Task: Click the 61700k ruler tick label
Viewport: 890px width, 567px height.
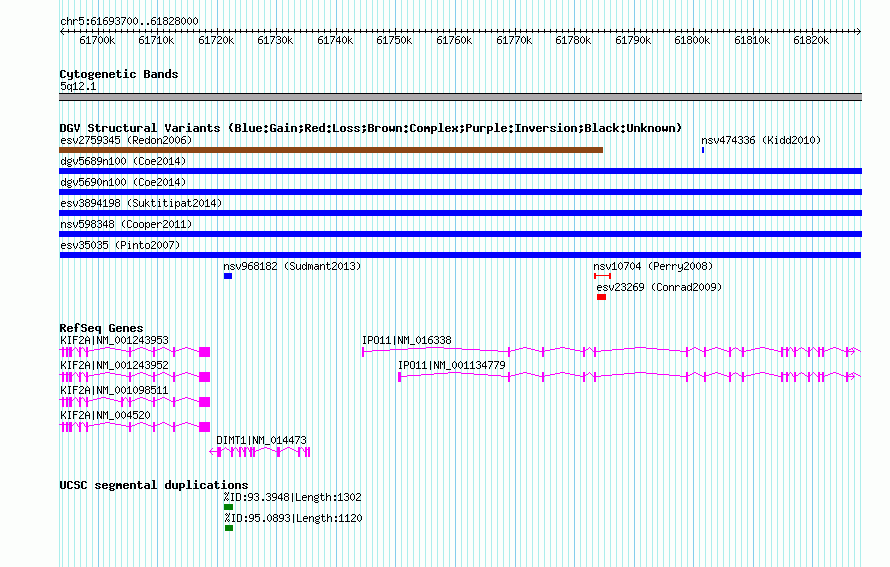Action: [96, 41]
